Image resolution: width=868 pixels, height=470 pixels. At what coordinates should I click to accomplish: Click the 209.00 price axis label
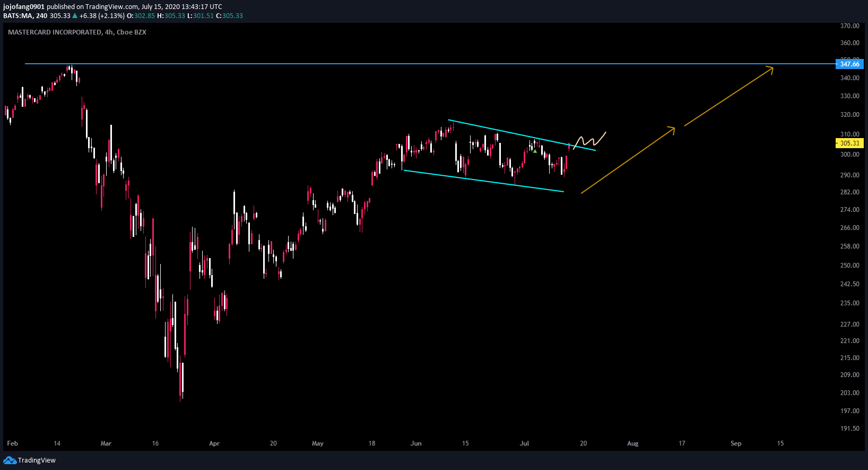[x=849, y=374]
